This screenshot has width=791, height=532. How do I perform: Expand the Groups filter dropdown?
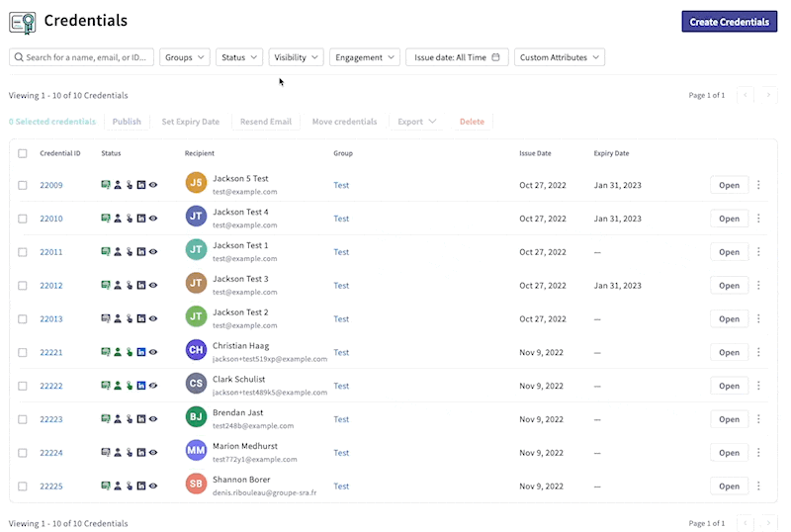(x=184, y=57)
